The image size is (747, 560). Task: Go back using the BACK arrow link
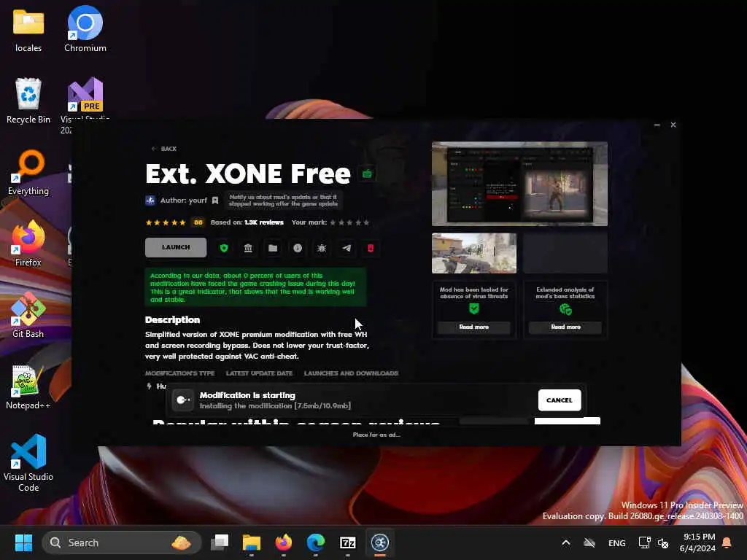[x=164, y=149]
